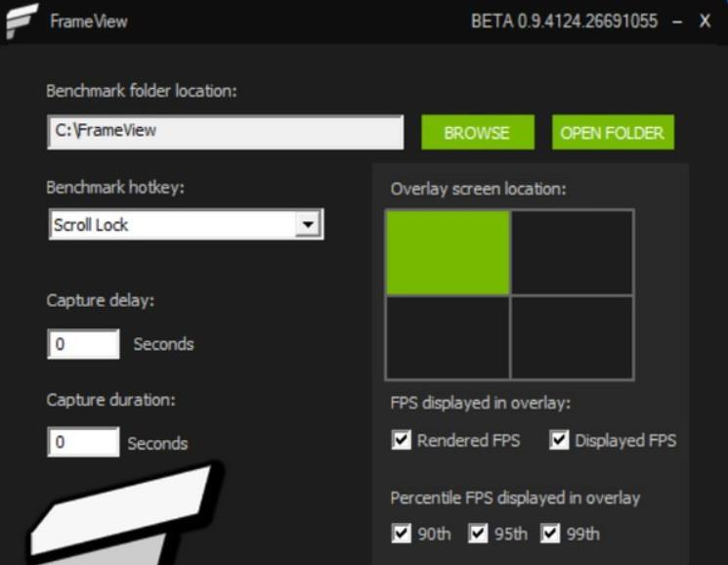Image resolution: width=728 pixels, height=565 pixels.
Task: Toggle the Rendered FPS checkbox
Action: point(402,440)
